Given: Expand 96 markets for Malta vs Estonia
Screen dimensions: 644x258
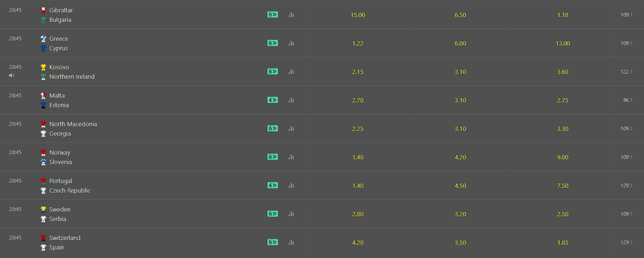Looking at the screenshot, I should 628,100.
